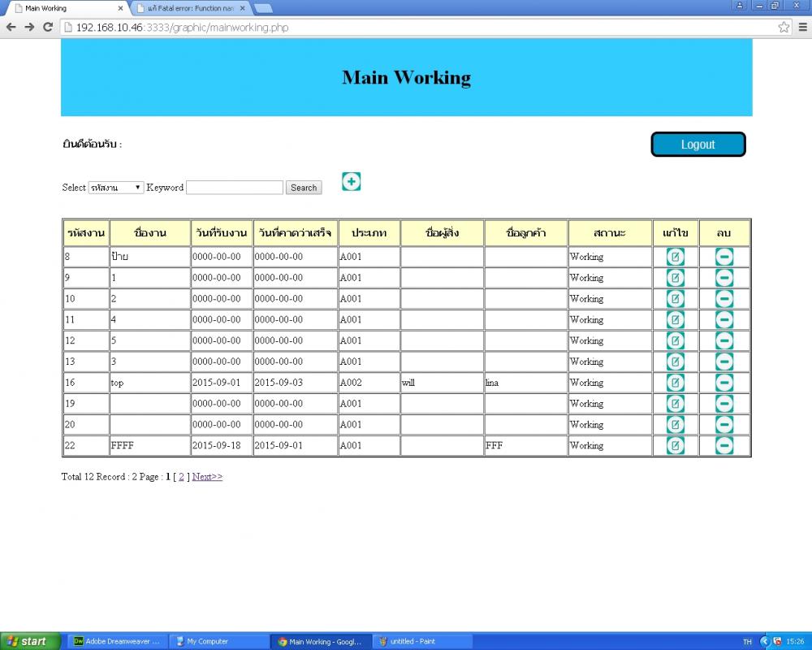Open the Chrome menu icon
Viewport: 812px width, 650px height.
click(x=803, y=27)
